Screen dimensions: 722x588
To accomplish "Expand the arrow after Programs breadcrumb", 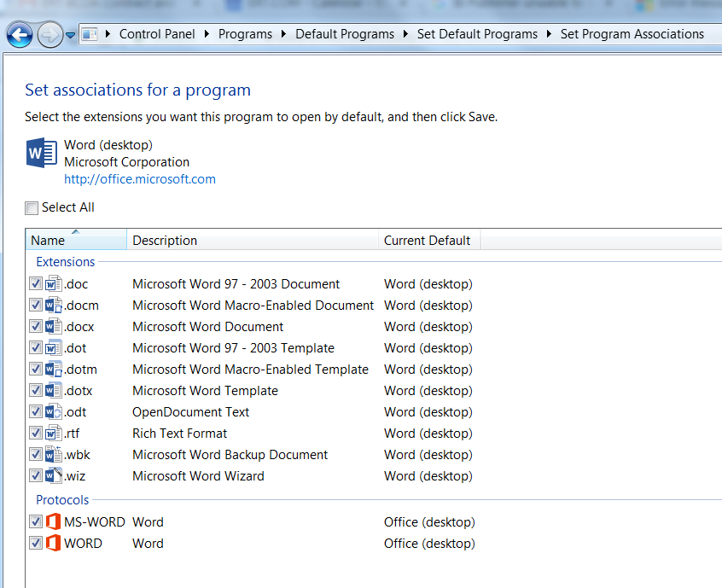I will [x=283, y=34].
